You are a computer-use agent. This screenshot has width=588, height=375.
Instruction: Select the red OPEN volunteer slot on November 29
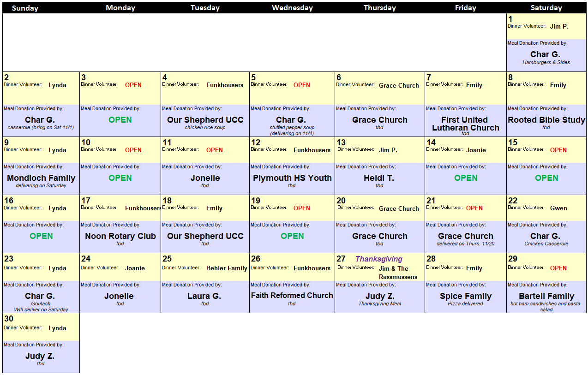pyautogui.click(x=558, y=268)
